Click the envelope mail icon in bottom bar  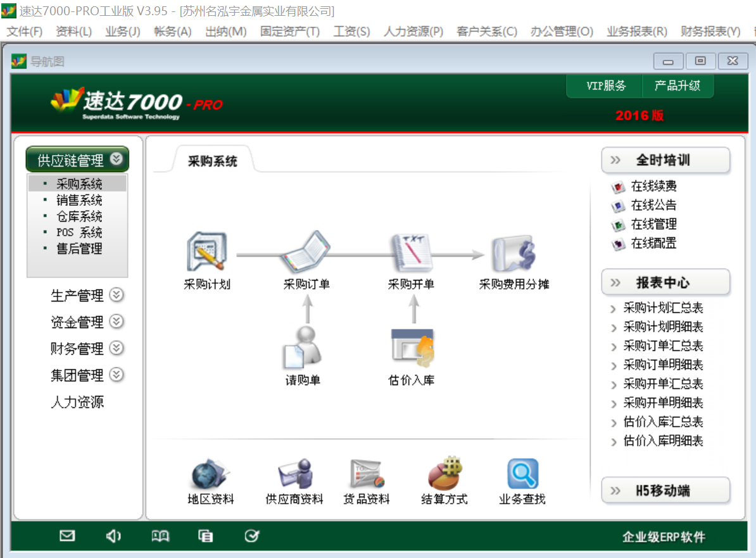[x=67, y=536]
